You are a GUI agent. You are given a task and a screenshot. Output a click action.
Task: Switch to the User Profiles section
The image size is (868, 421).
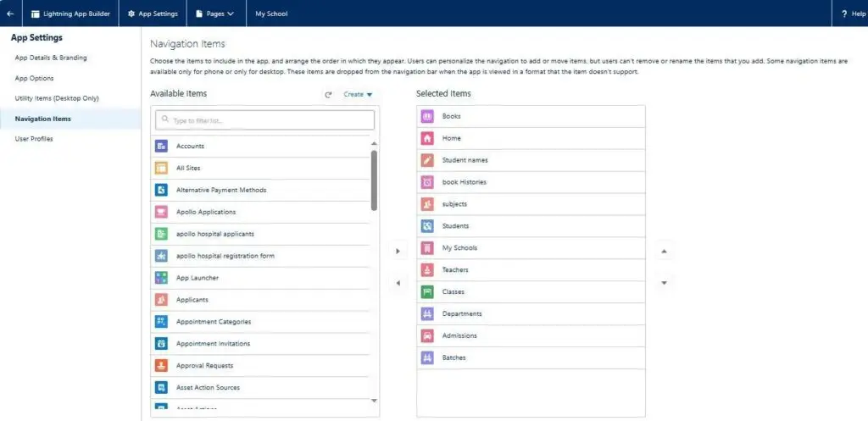(x=34, y=139)
